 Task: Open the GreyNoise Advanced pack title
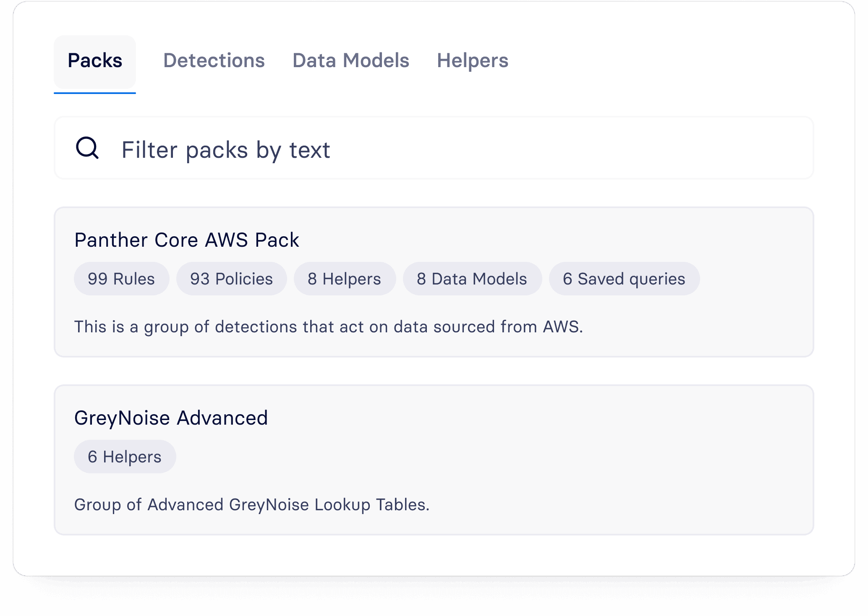(x=171, y=418)
